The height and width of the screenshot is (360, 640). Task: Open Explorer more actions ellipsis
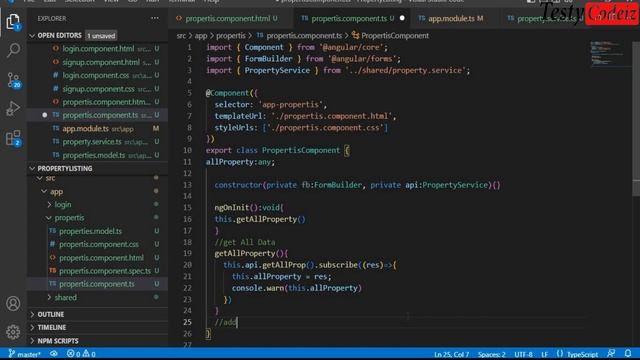tap(155, 18)
